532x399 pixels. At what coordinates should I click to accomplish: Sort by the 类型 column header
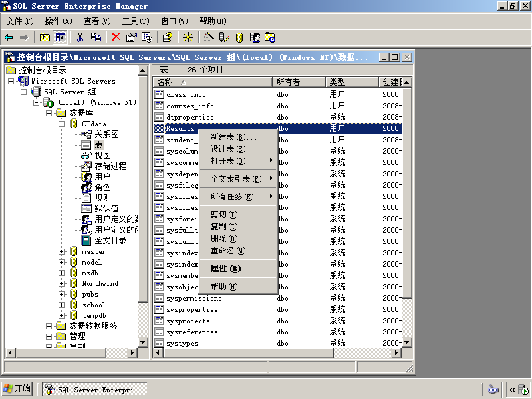(x=352, y=82)
